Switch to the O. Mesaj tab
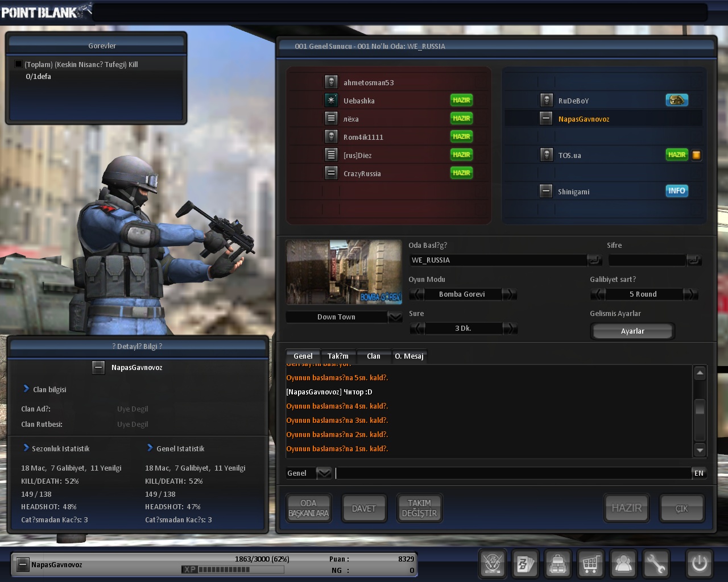728x582 pixels. point(409,356)
